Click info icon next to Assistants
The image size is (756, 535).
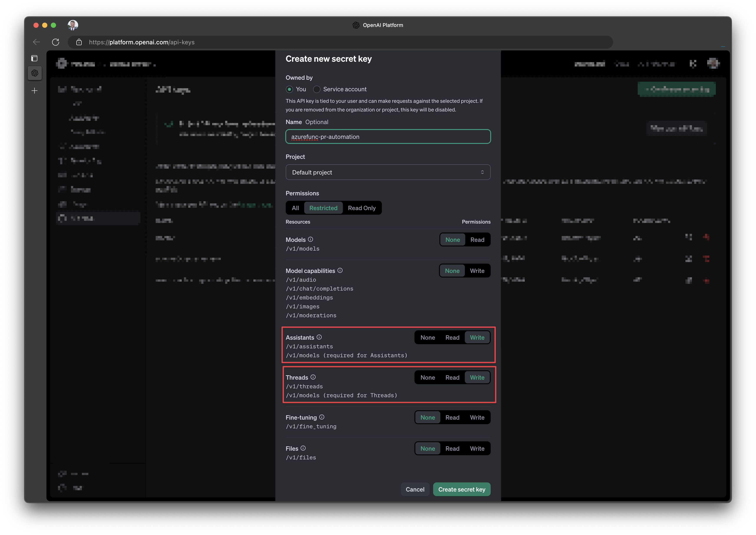point(319,337)
